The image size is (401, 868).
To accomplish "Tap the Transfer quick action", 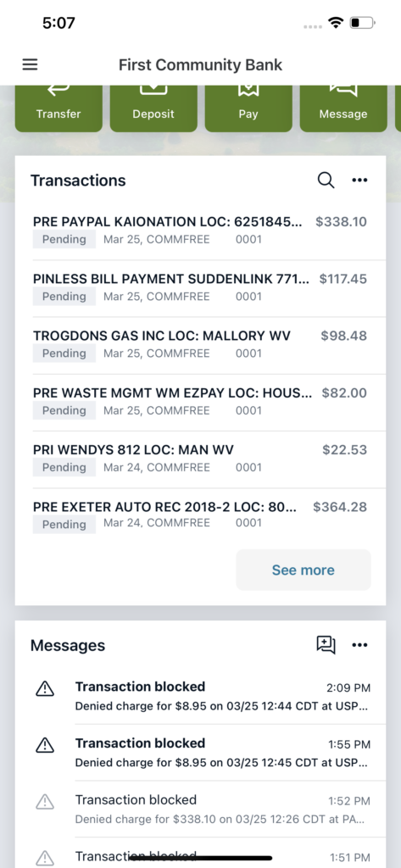I will point(58,108).
